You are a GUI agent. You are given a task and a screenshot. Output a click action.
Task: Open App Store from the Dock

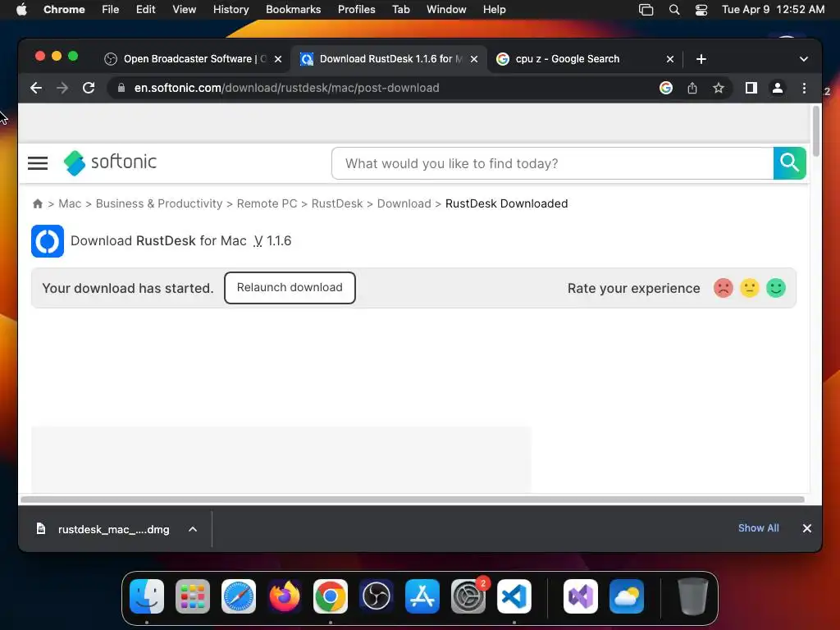pos(422,596)
